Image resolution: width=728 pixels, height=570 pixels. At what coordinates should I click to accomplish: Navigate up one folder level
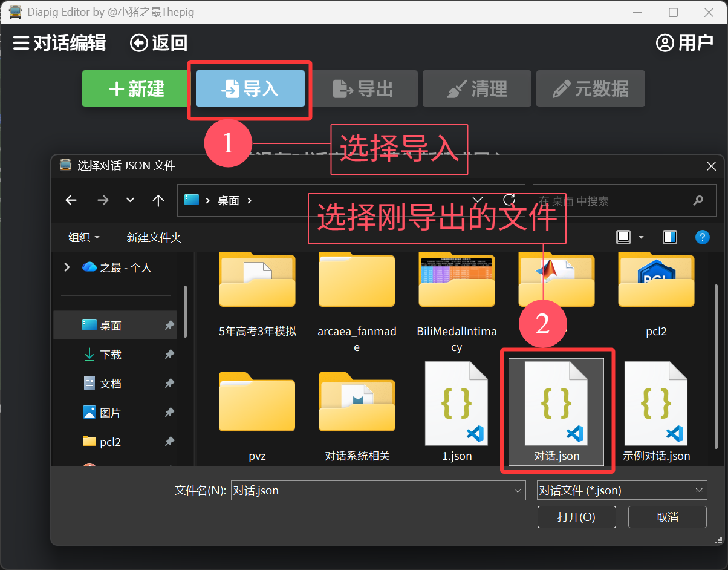(158, 200)
